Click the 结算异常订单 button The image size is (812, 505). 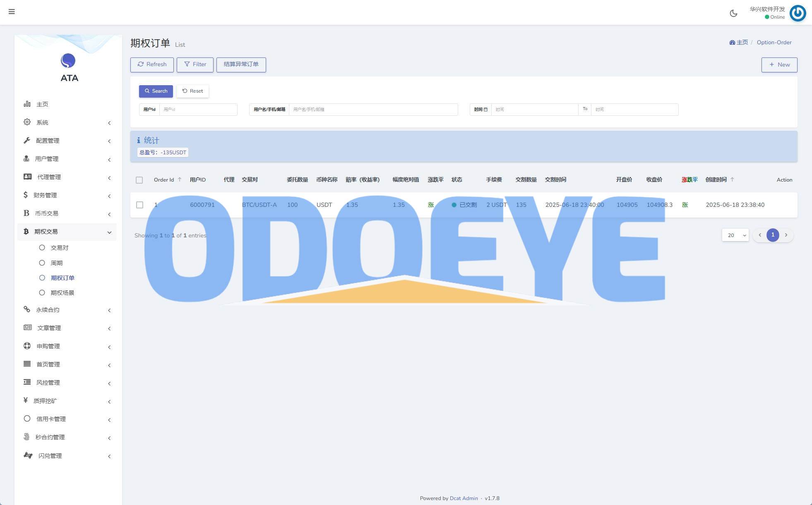pyautogui.click(x=241, y=65)
